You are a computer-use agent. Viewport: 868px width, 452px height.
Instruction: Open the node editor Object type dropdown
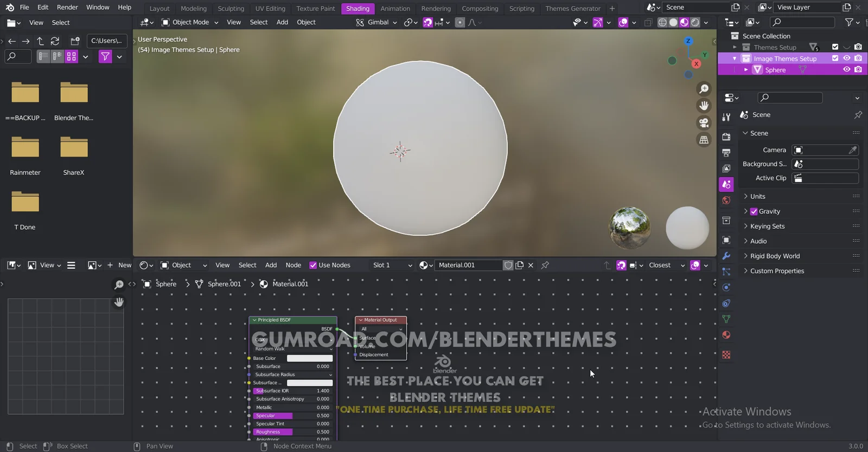coord(184,265)
